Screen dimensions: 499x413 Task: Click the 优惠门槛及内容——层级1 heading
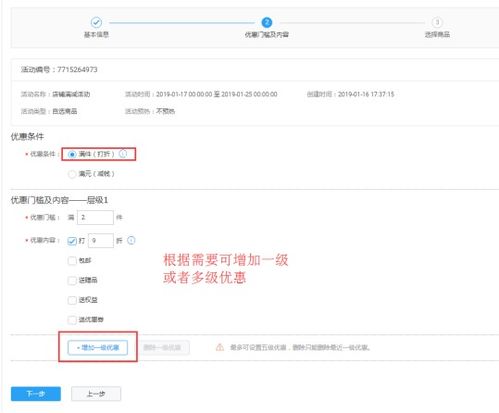coord(59,200)
